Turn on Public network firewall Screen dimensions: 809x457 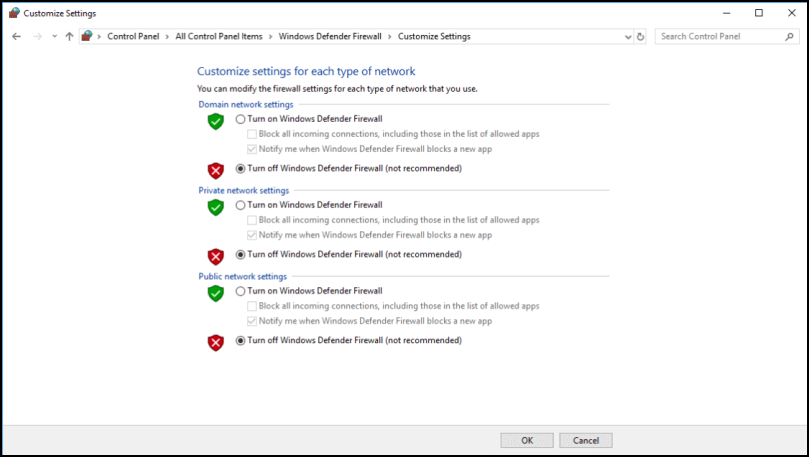pos(240,291)
